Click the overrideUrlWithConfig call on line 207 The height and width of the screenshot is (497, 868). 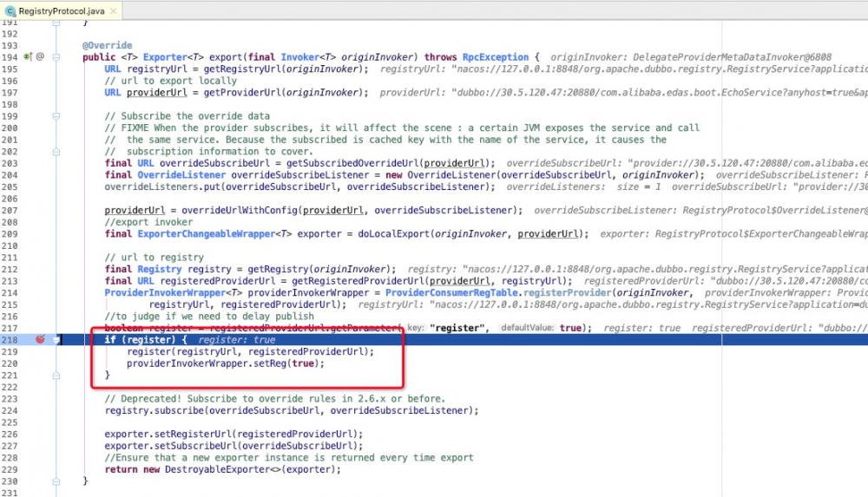pyautogui.click(x=240, y=210)
